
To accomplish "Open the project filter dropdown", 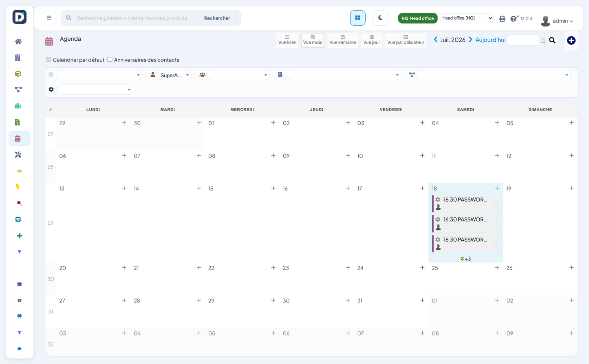I will (x=494, y=75).
